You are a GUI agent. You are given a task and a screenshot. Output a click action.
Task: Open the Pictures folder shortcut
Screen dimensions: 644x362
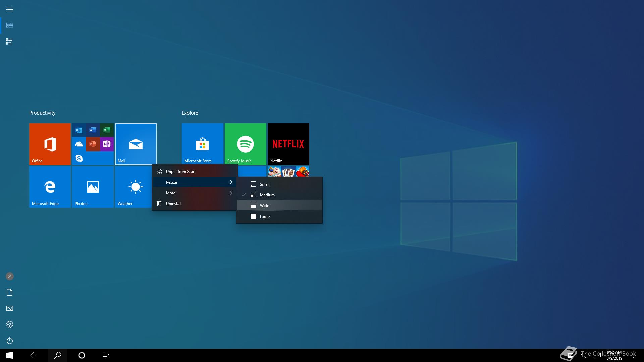click(10, 308)
